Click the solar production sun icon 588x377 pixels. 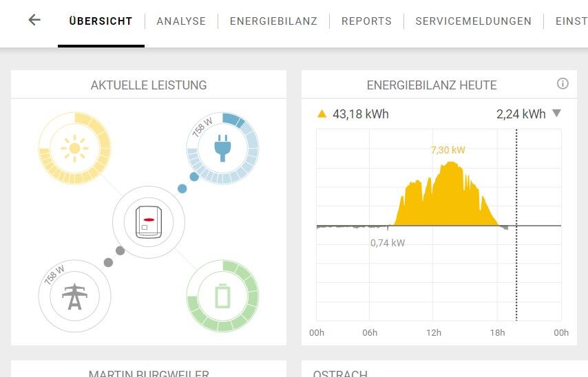74,149
